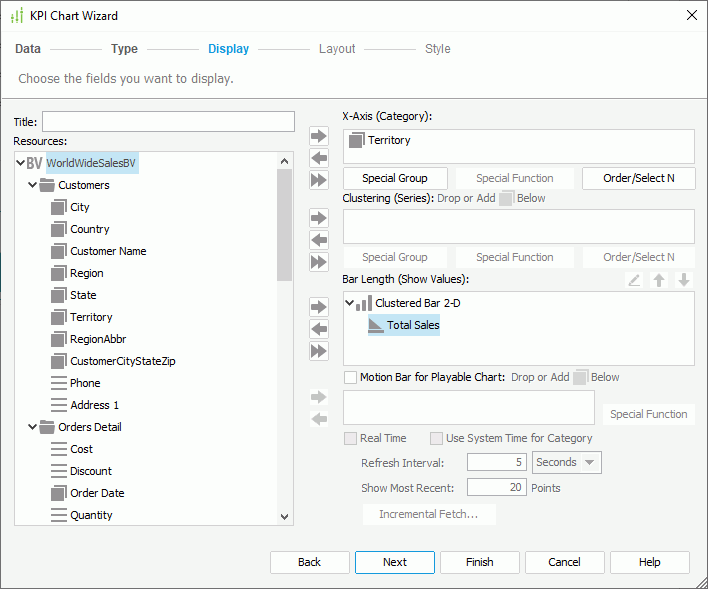Go to the Layout wizard step
The image size is (708, 589).
(337, 49)
